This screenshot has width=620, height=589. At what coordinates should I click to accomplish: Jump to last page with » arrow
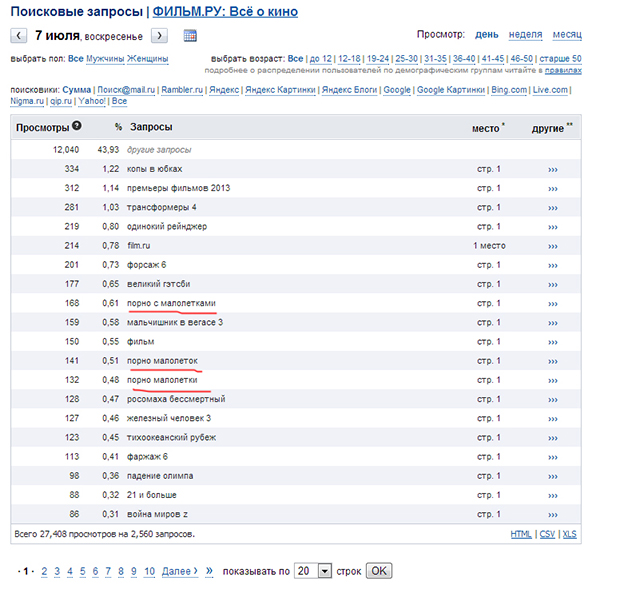(x=209, y=571)
